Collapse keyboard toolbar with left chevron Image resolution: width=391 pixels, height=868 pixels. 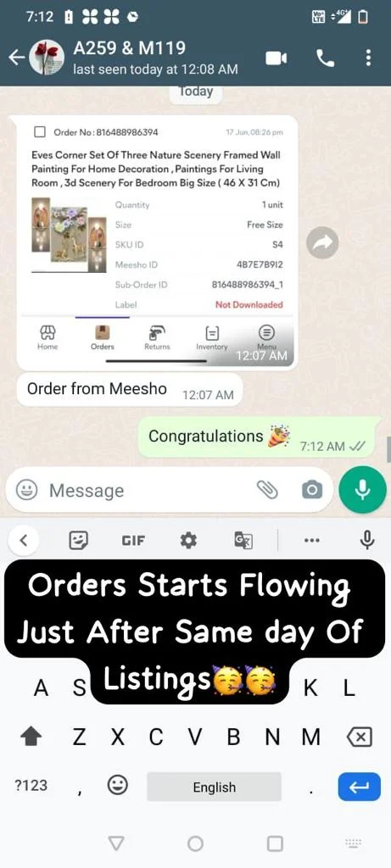tap(23, 540)
